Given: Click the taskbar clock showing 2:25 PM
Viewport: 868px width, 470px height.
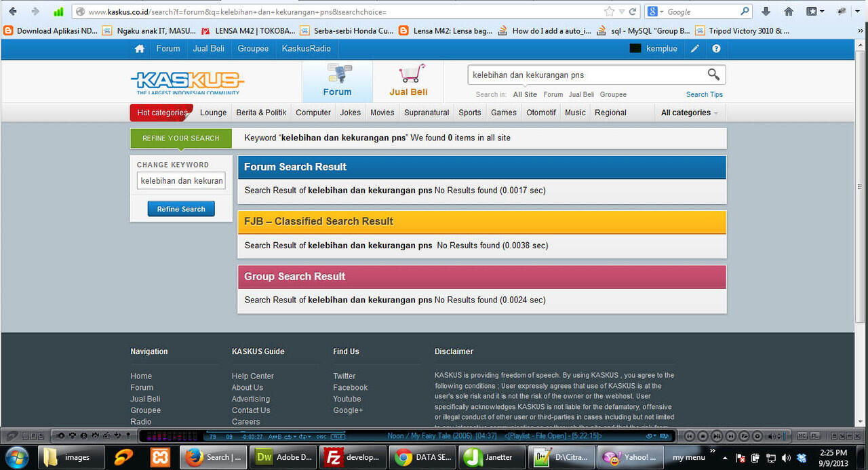Looking at the screenshot, I should click(x=833, y=458).
